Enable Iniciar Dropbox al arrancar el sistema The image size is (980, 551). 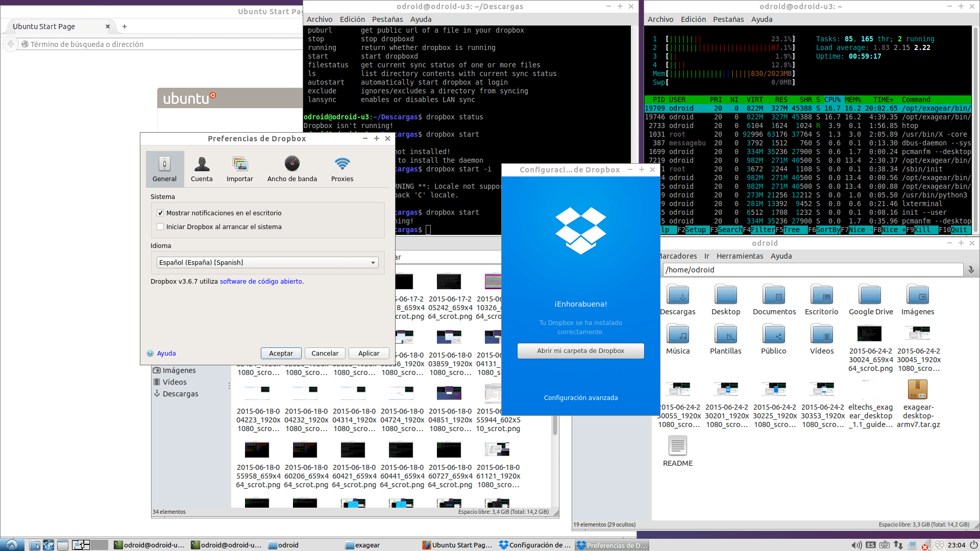point(160,227)
